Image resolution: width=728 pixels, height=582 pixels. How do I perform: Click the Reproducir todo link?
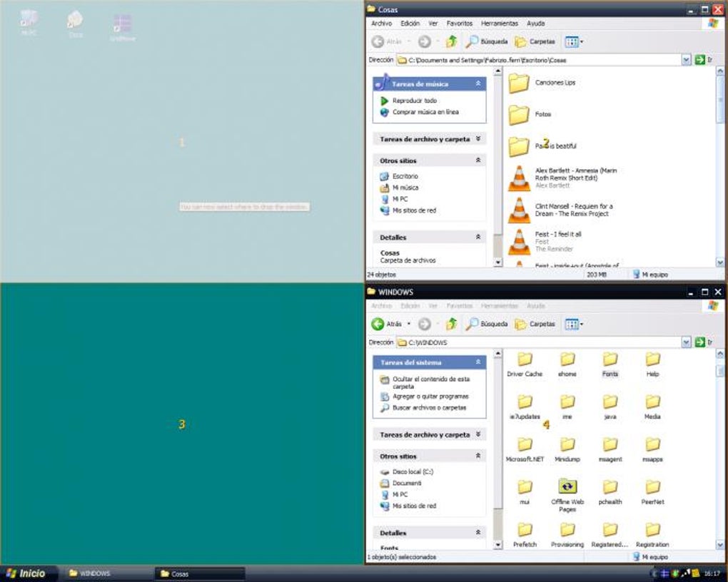[x=414, y=101]
